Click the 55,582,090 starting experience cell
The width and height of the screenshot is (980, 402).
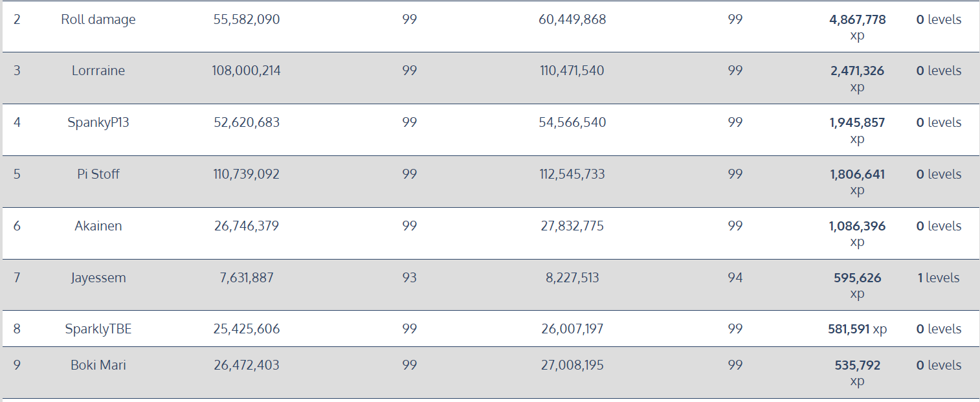(247, 19)
